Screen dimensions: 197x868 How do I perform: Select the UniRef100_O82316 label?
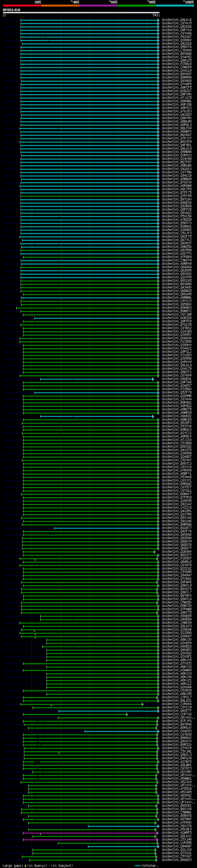pyautogui.click(x=177, y=782)
